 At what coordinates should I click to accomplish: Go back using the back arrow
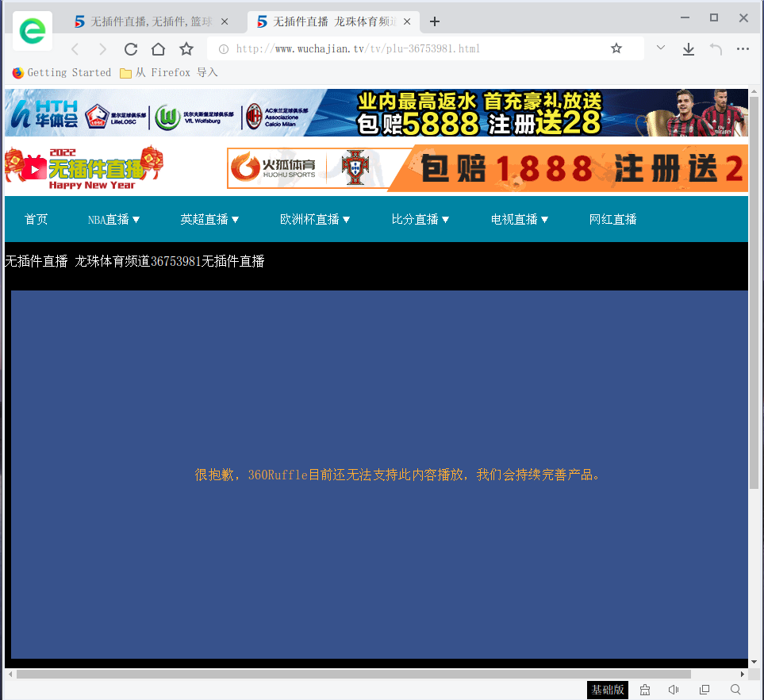pos(74,48)
